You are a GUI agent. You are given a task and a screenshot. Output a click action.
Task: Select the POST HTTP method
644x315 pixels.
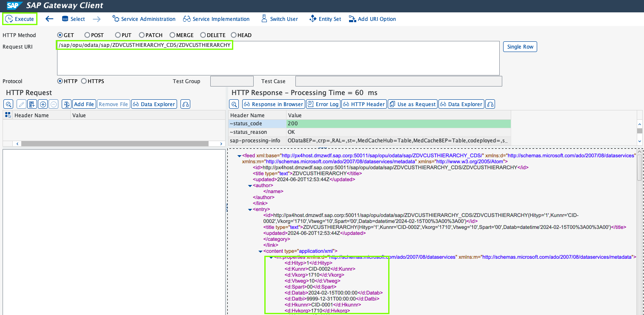pos(87,35)
